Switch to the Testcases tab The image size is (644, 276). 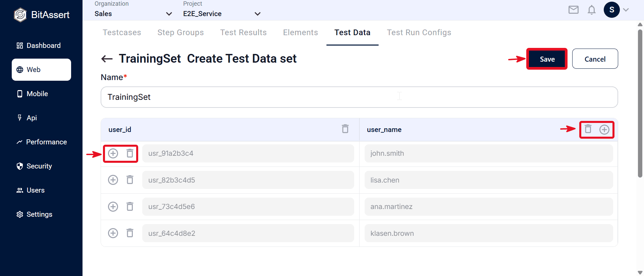point(122,32)
